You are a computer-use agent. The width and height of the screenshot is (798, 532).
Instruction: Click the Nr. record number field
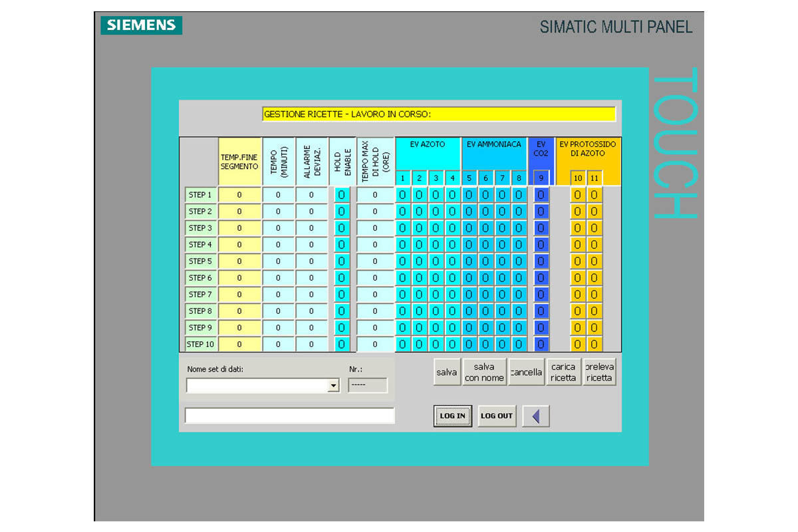pos(367,386)
